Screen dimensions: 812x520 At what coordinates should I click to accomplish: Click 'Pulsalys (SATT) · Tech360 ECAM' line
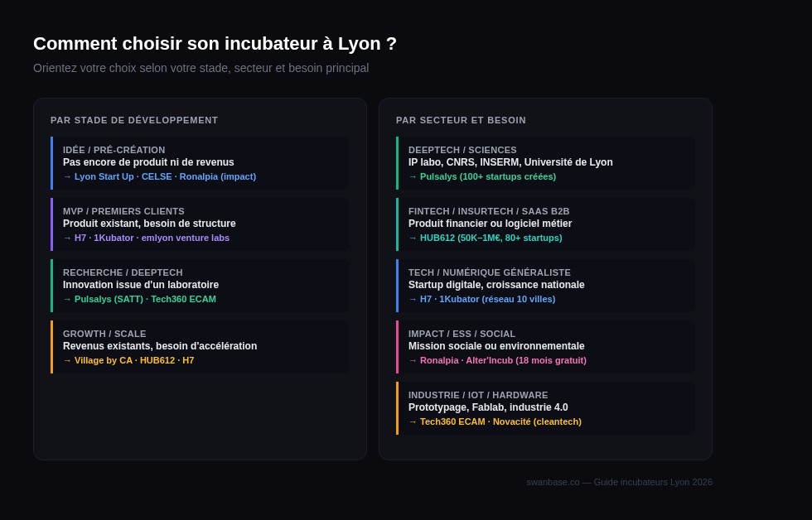(139, 299)
